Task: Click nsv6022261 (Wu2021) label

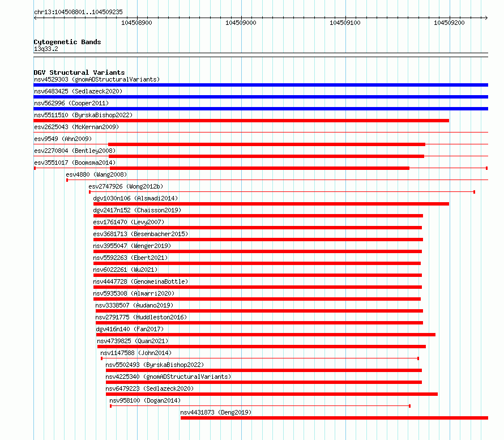Action: coord(125,270)
